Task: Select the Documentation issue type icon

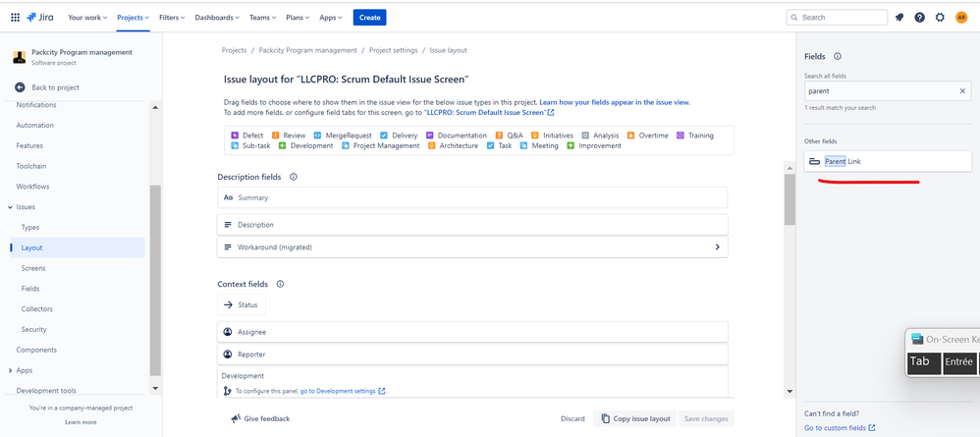Action: [x=430, y=136]
